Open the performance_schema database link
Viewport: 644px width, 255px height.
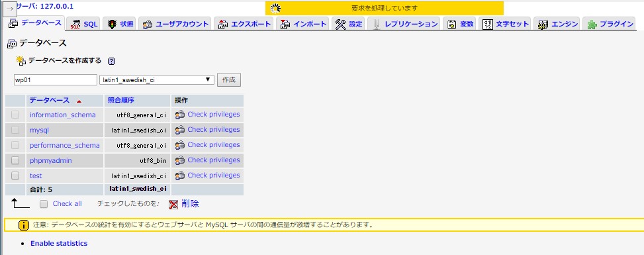coord(64,145)
